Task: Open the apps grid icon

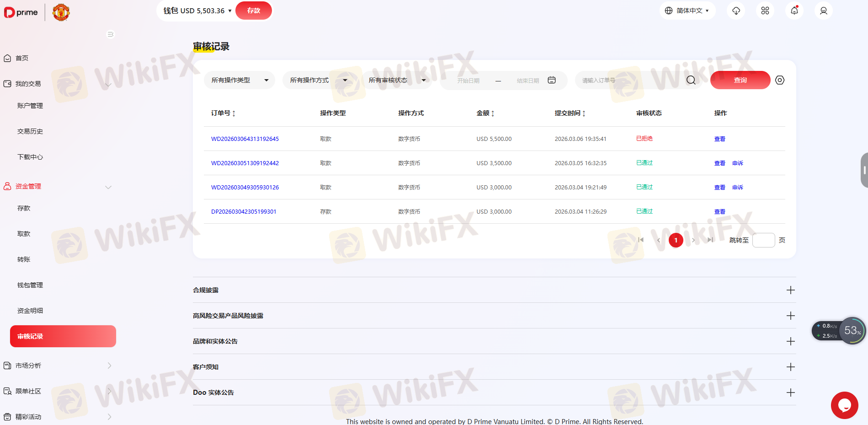Action: pos(765,11)
